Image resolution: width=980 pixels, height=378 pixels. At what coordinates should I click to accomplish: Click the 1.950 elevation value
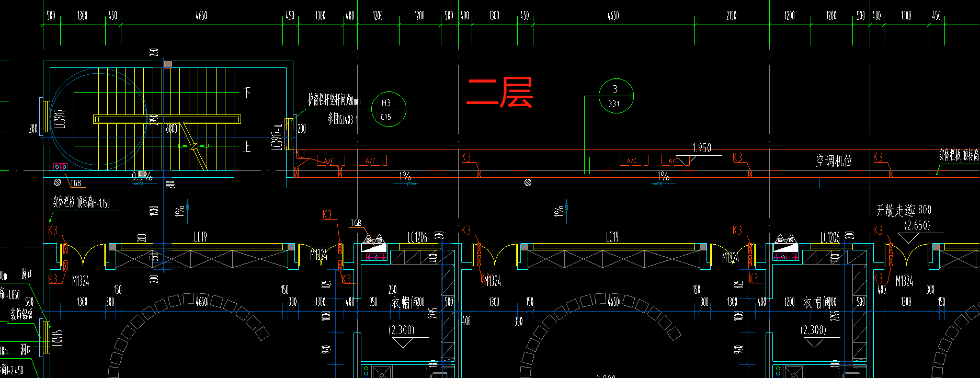[x=702, y=148]
